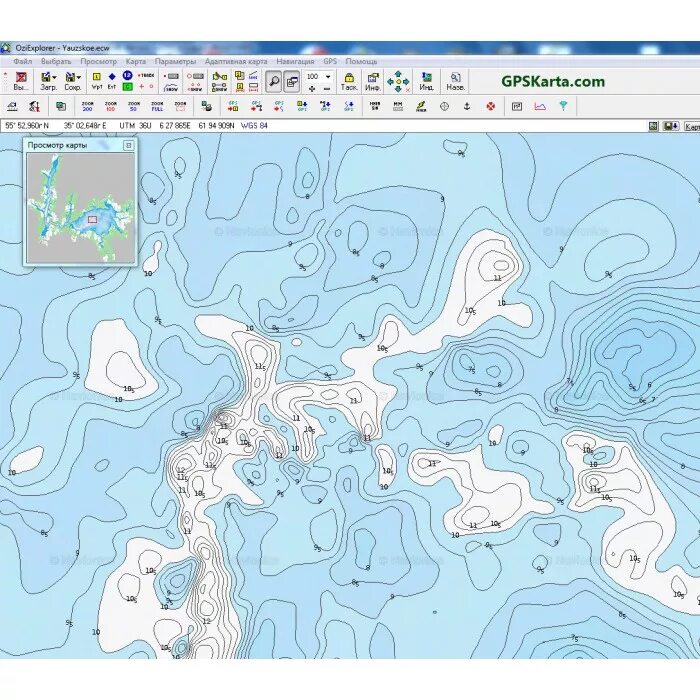Open the Карта menu

tap(136, 62)
